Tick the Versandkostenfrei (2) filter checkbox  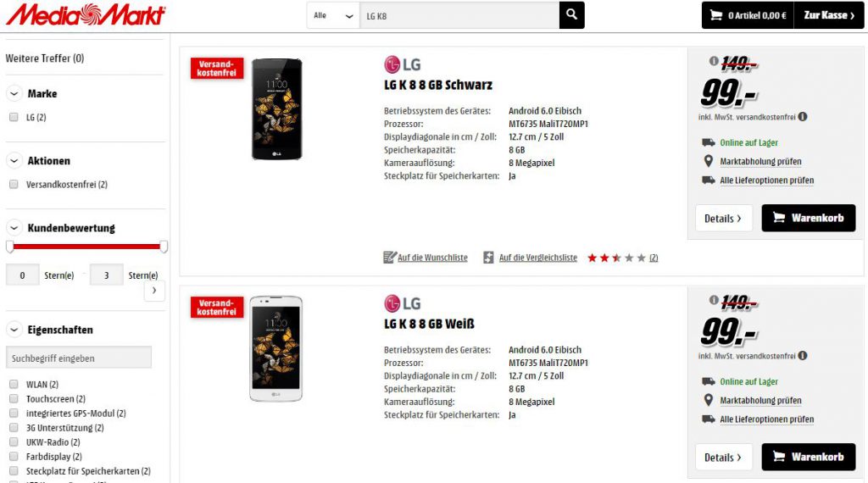(14, 184)
